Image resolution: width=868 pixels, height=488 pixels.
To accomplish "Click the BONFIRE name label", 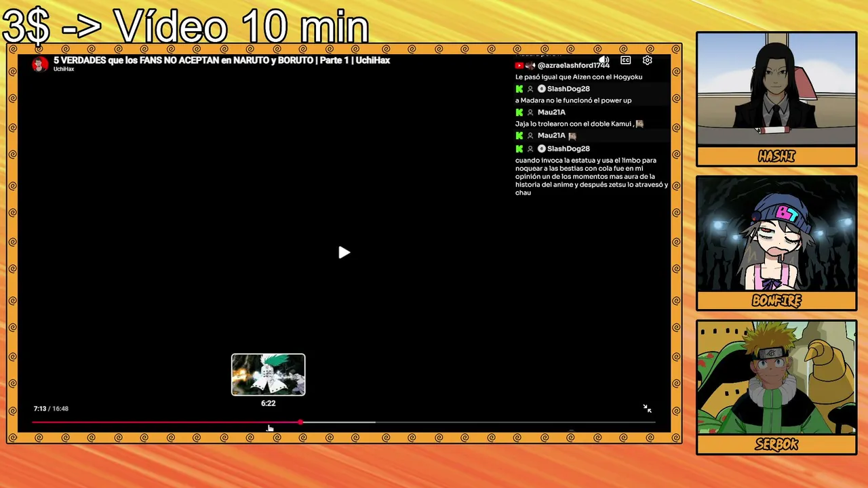I will (776, 301).
